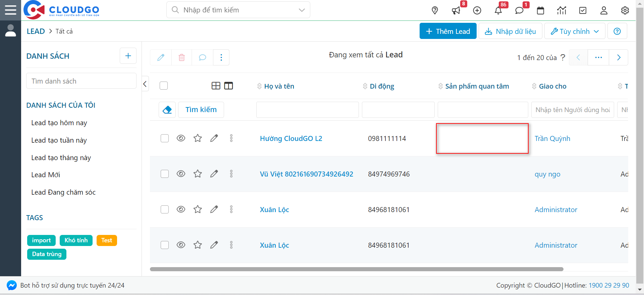The image size is (644, 295).
Task: Open the bell notifications icon
Action: tap(498, 10)
